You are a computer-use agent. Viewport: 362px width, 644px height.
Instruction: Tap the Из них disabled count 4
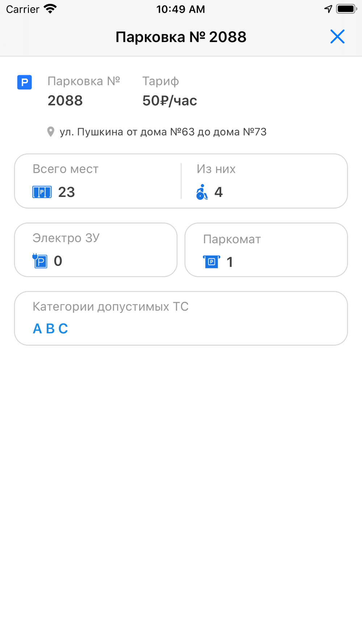[x=218, y=192]
